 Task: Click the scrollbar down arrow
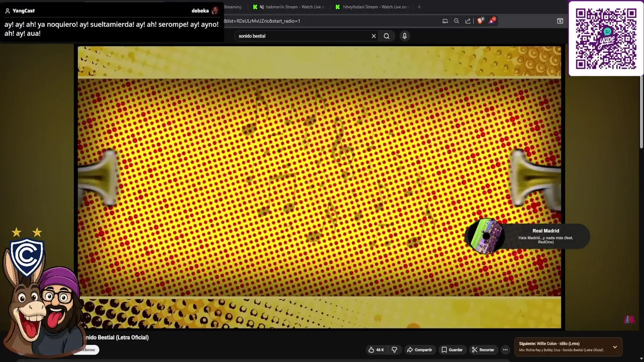[641, 357]
